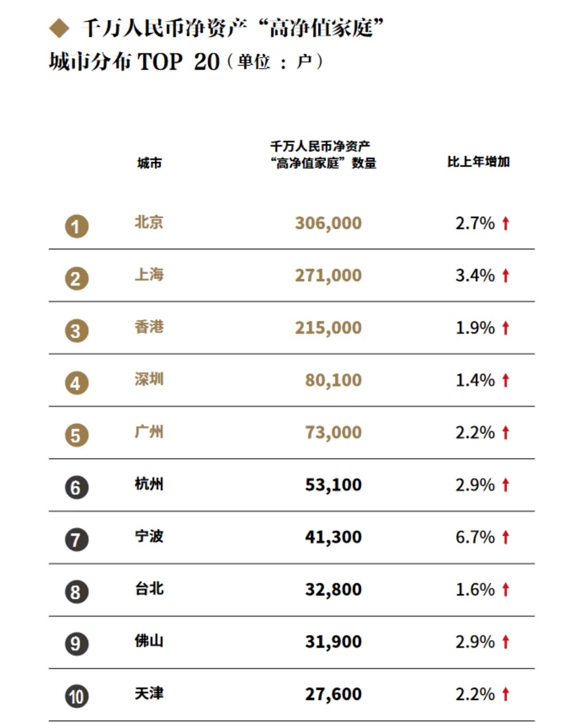Viewport: 568px width, 728px height.
Task: Click the 城市分布 TOP 20 heading
Action: 134,61
